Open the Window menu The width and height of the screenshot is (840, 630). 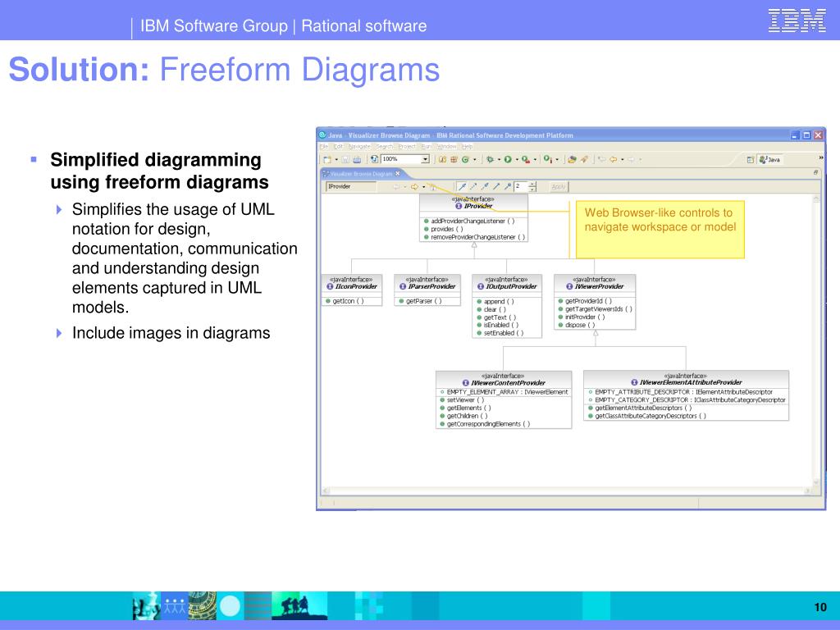[x=447, y=146]
